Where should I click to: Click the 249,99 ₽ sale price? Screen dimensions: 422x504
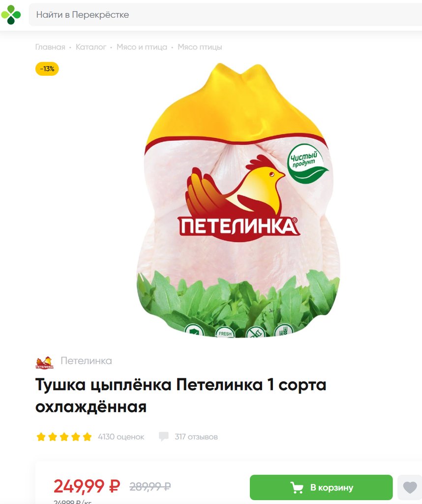pos(87,486)
